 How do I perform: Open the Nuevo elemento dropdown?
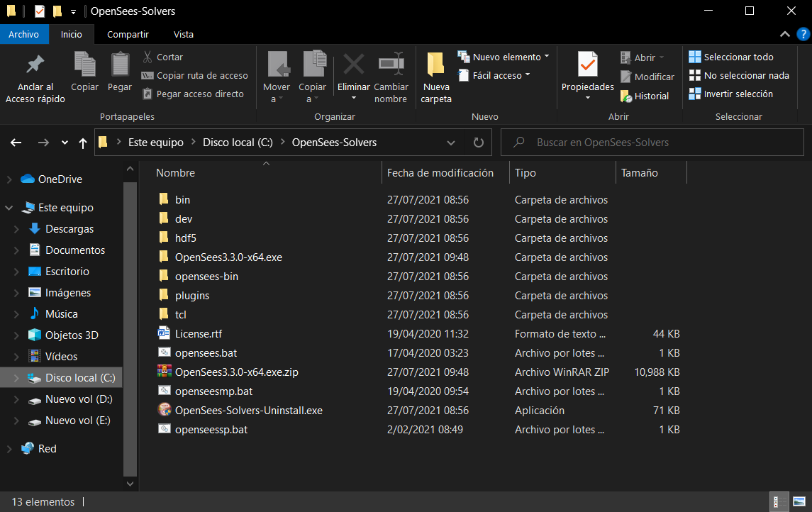pyautogui.click(x=504, y=57)
